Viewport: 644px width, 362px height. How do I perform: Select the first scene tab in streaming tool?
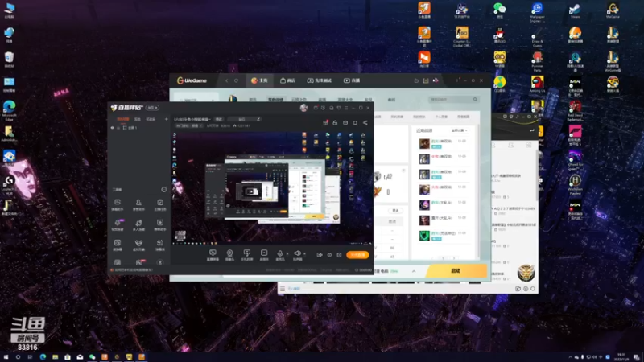(x=123, y=119)
